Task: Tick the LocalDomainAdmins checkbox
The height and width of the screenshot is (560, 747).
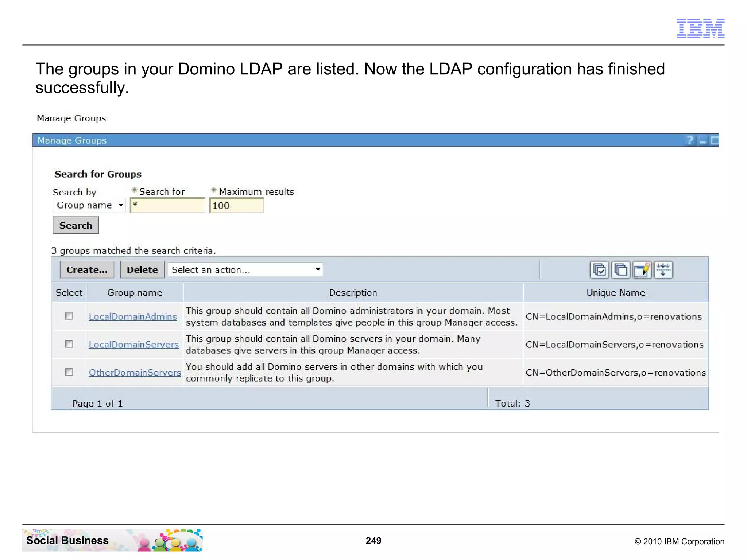Action: (69, 316)
